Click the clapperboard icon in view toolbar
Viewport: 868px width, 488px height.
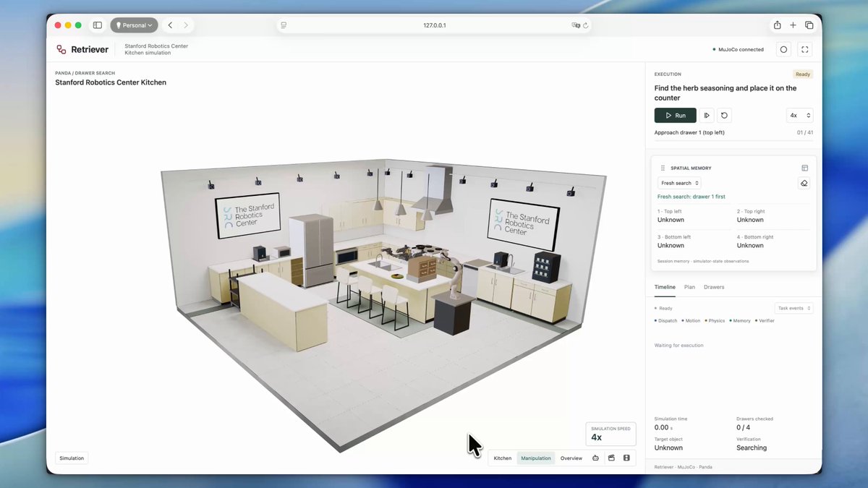(x=611, y=458)
